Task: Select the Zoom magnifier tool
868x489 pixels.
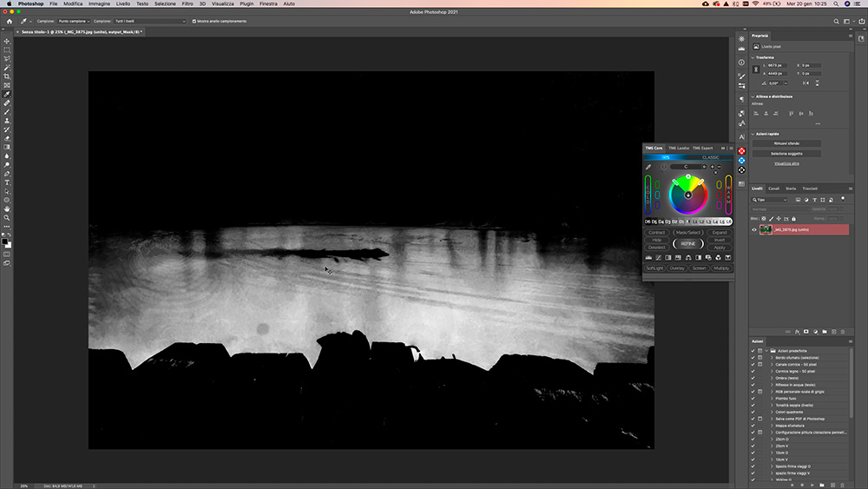Action: tap(7, 218)
